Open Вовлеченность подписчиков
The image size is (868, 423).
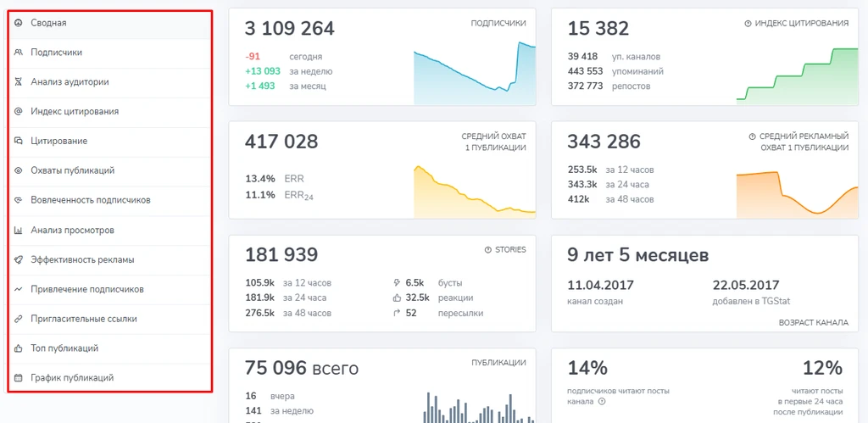(109, 200)
